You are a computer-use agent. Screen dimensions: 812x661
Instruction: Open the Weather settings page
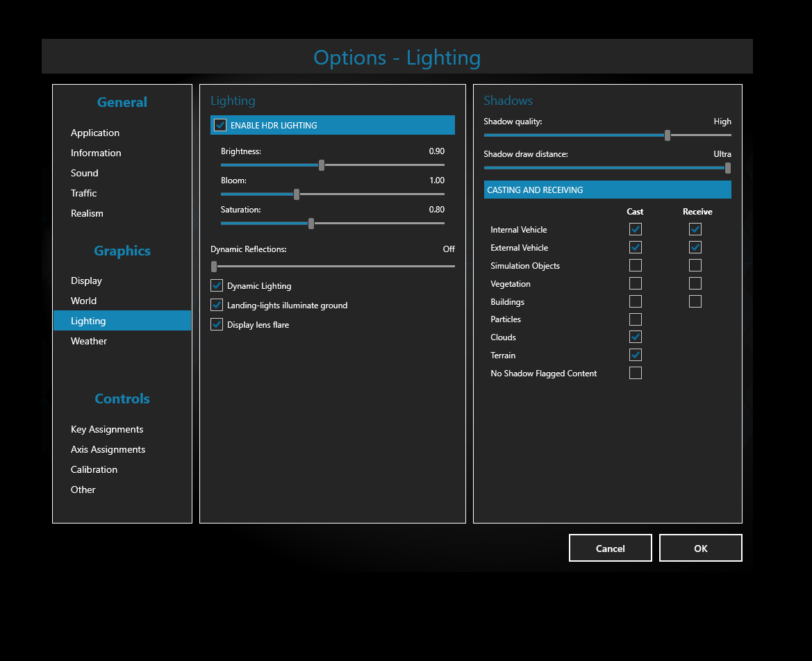click(x=88, y=342)
